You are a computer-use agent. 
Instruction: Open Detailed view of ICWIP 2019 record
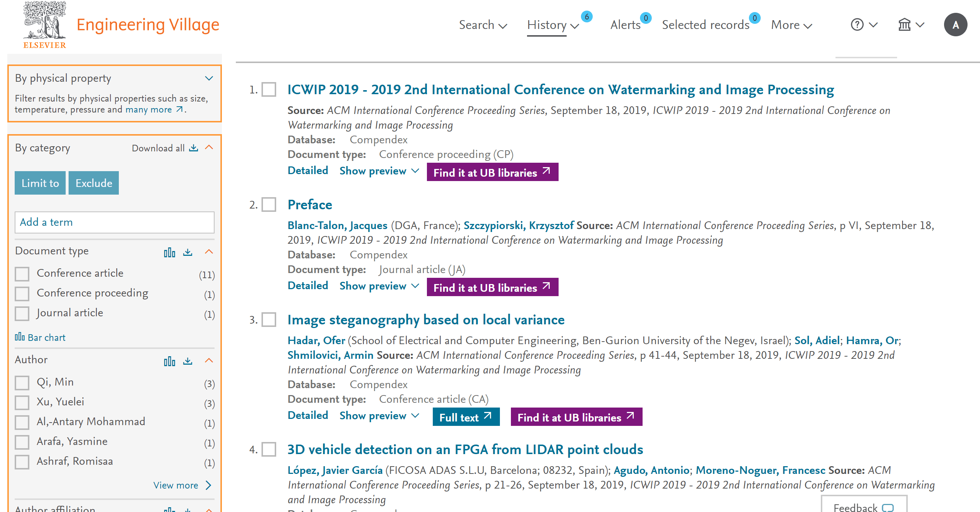[308, 171]
